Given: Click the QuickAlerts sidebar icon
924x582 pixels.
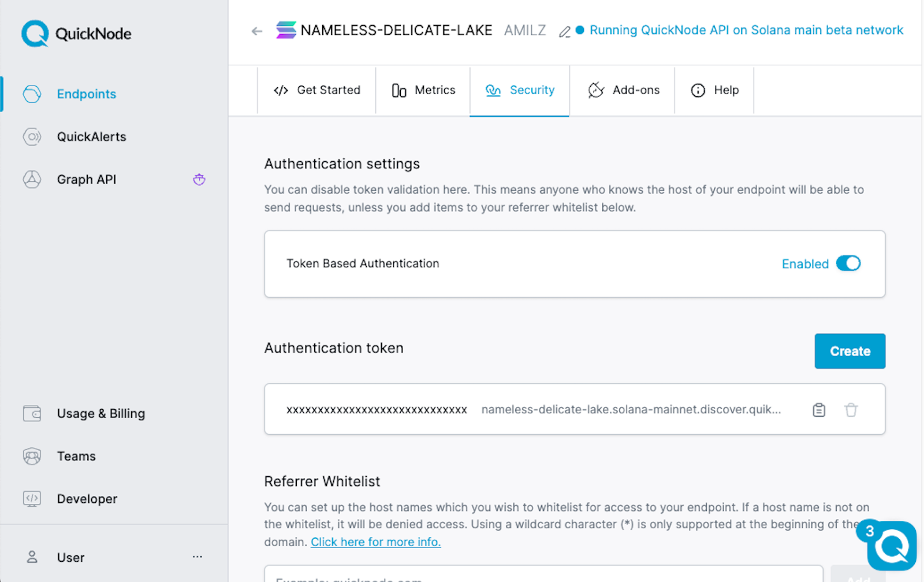Looking at the screenshot, I should (x=32, y=136).
